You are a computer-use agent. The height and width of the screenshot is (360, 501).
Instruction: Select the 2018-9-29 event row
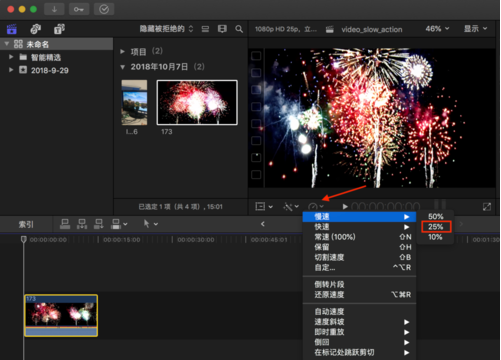[57, 70]
